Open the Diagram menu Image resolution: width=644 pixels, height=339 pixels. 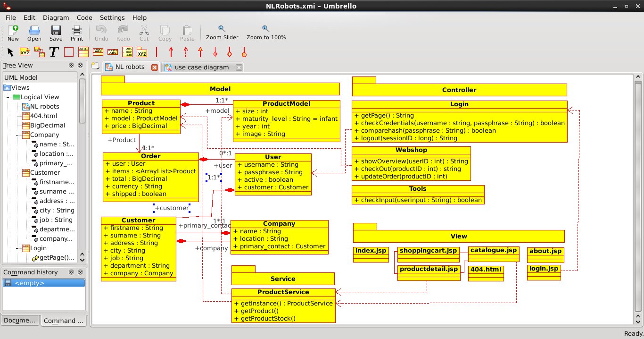[x=56, y=17]
